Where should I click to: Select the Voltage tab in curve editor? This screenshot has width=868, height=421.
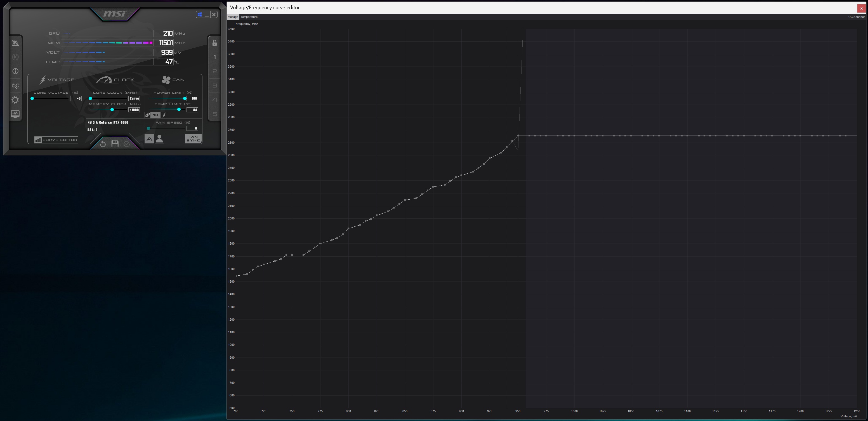click(233, 17)
